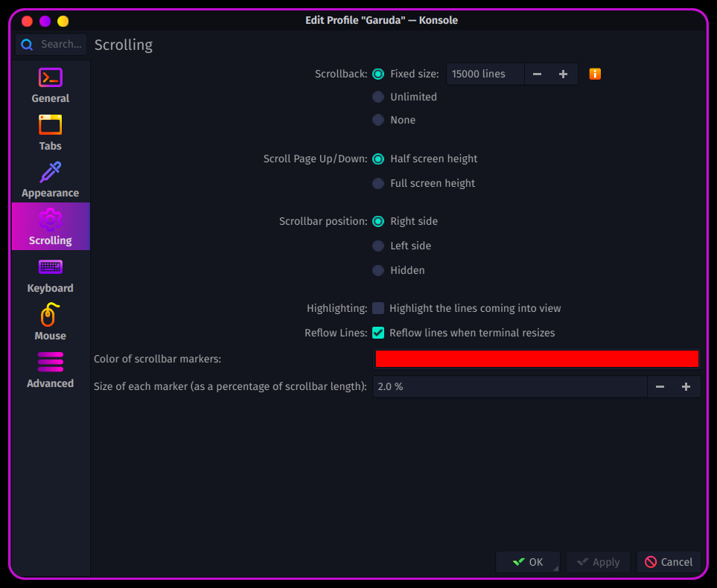Switch to the Scrolling page
This screenshot has height=588, width=717.
51,226
